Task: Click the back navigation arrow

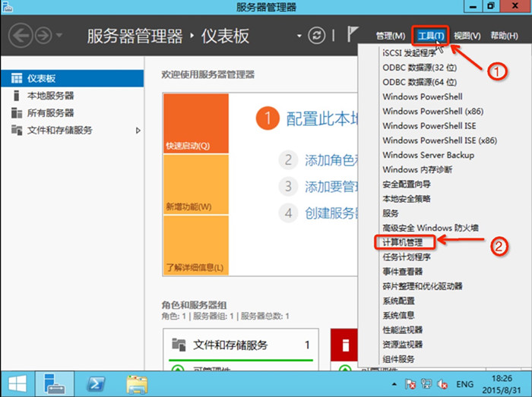Action: click(x=21, y=35)
